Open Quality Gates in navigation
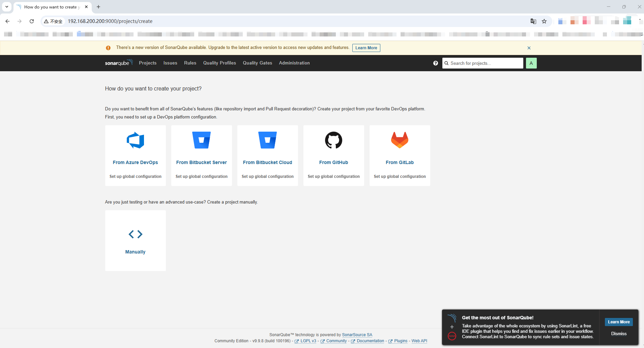The width and height of the screenshot is (644, 348). 258,63
